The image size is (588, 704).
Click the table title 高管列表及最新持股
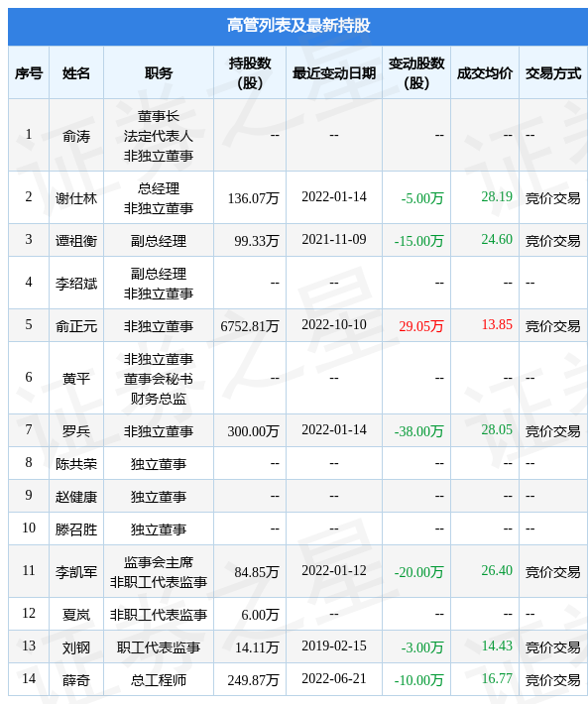coord(298,26)
